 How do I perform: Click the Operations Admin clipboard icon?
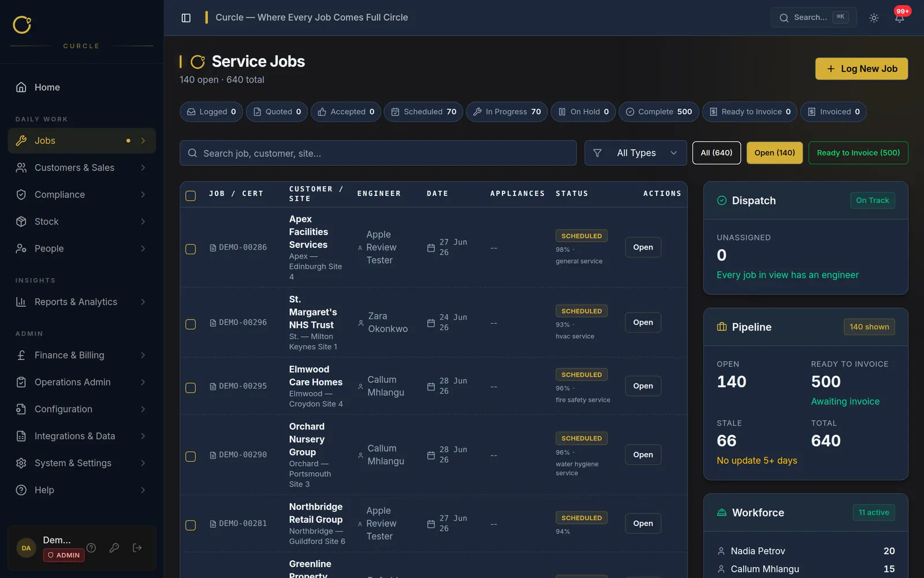pyautogui.click(x=21, y=382)
